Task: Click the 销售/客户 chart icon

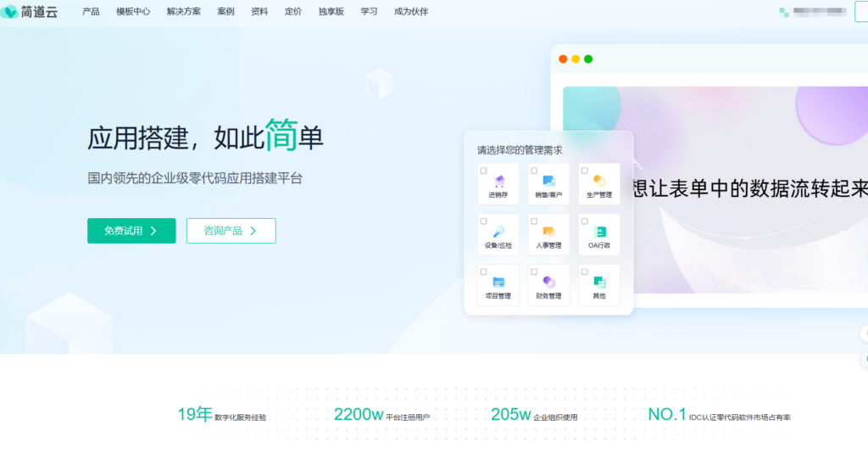Action: click(x=548, y=181)
